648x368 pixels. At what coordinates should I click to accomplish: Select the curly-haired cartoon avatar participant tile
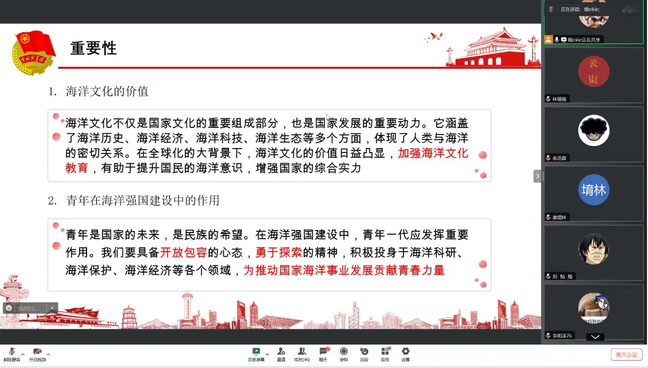click(594, 134)
